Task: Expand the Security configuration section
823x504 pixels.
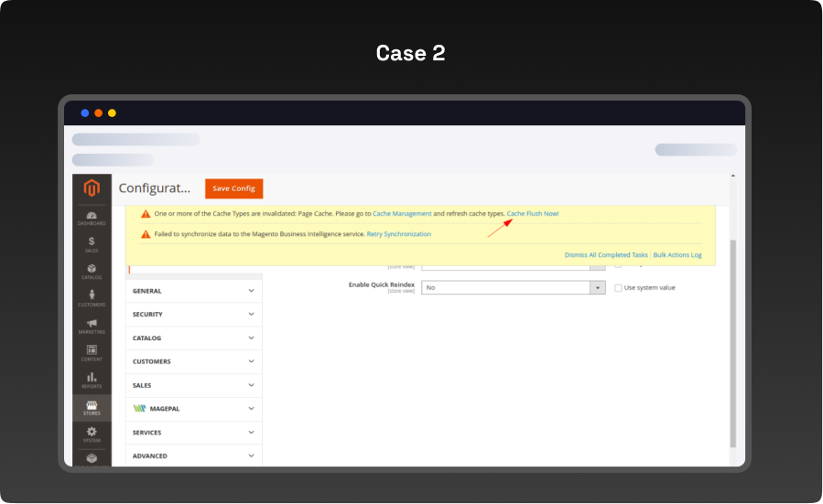Action: (193, 315)
